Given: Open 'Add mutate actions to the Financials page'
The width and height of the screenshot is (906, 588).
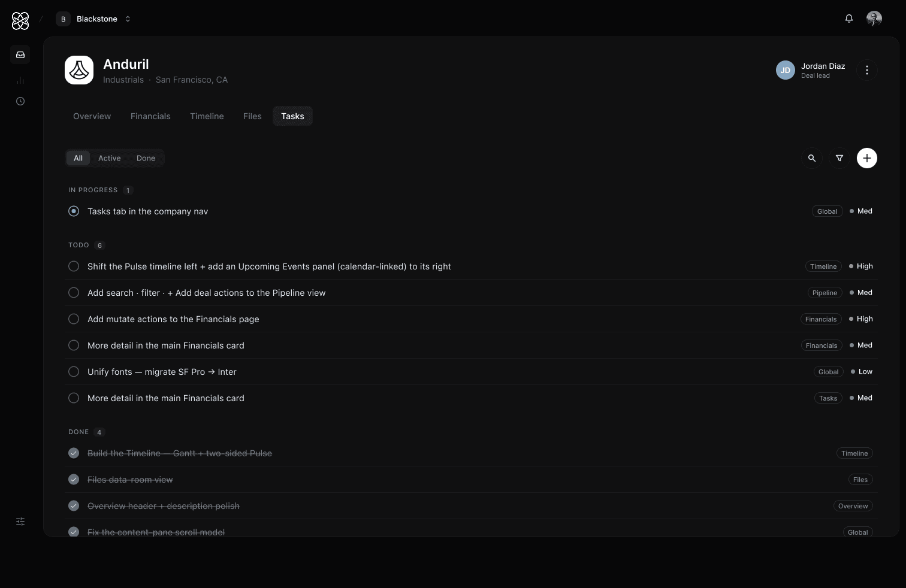Looking at the screenshot, I should coord(173,319).
